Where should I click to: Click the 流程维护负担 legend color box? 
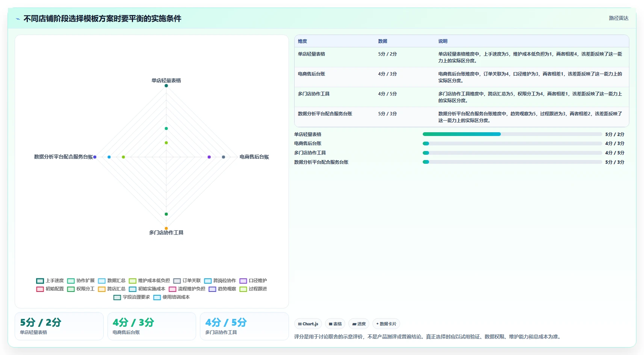(172, 289)
